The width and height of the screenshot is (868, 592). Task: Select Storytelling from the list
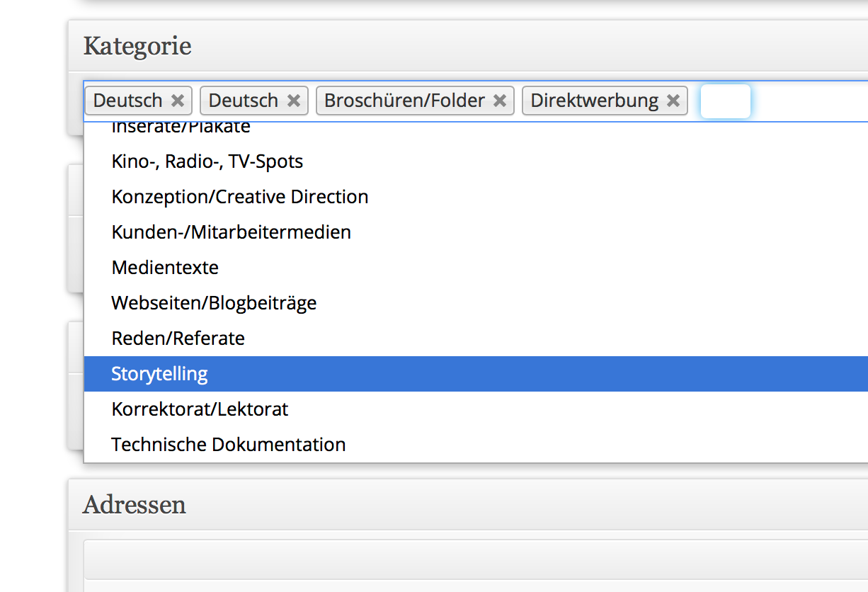pos(476,374)
